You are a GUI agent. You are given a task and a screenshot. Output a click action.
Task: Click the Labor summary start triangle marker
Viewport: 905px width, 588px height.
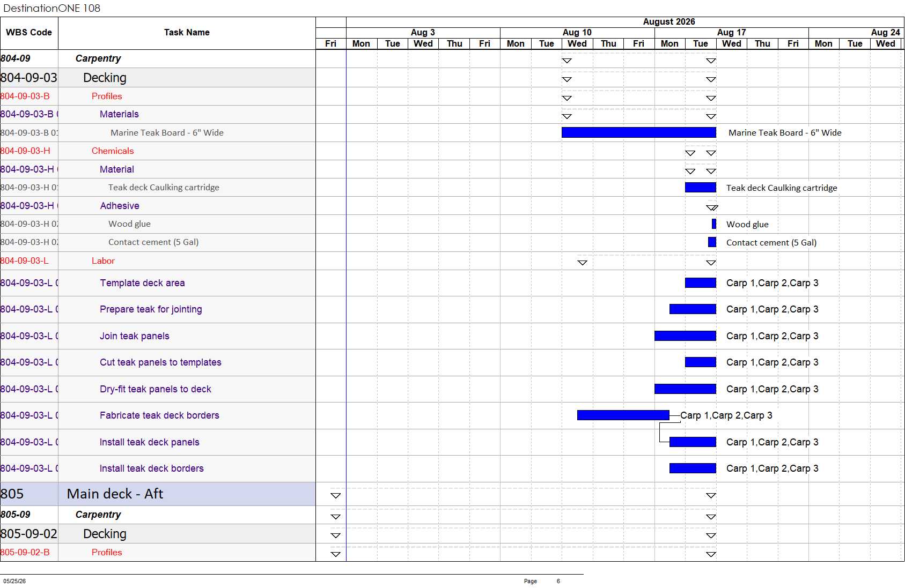point(582,263)
